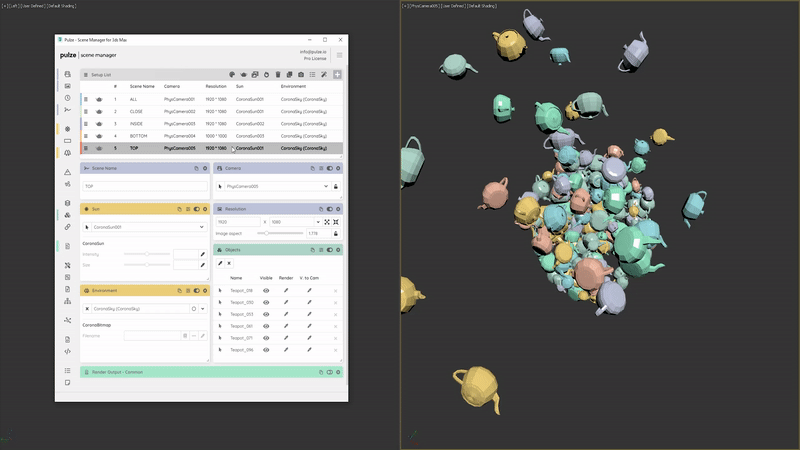Edit Render pencil for Teapot_030
This screenshot has width=800, height=450.
click(x=286, y=303)
